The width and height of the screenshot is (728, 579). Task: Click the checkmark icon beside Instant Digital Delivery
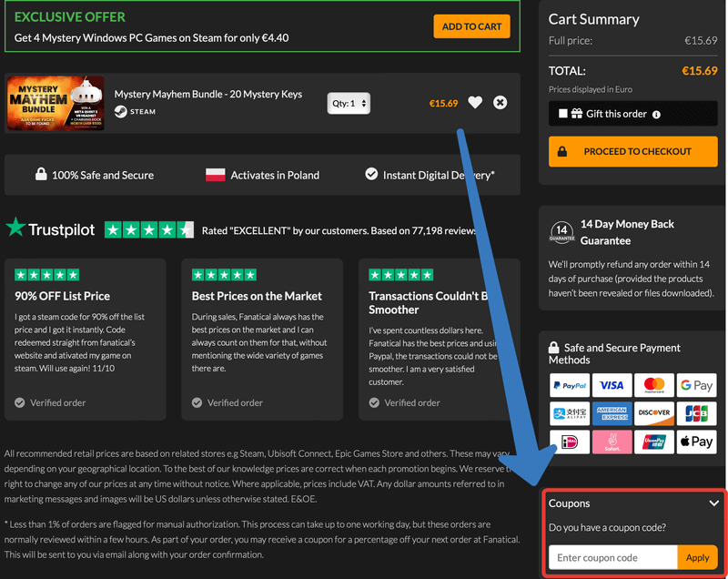click(371, 174)
